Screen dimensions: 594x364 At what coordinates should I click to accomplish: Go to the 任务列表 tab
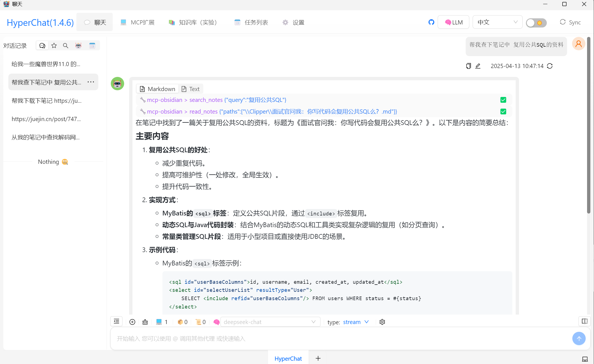click(251, 22)
